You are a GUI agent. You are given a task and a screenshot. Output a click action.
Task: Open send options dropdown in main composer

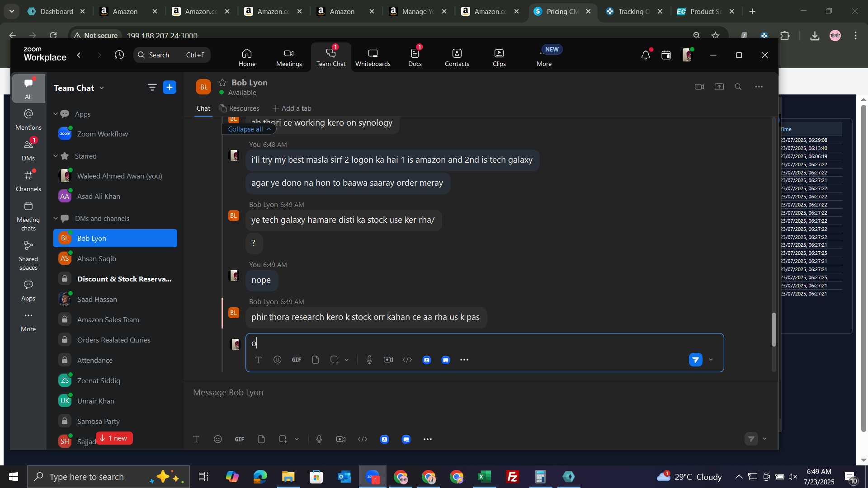[x=765, y=439]
